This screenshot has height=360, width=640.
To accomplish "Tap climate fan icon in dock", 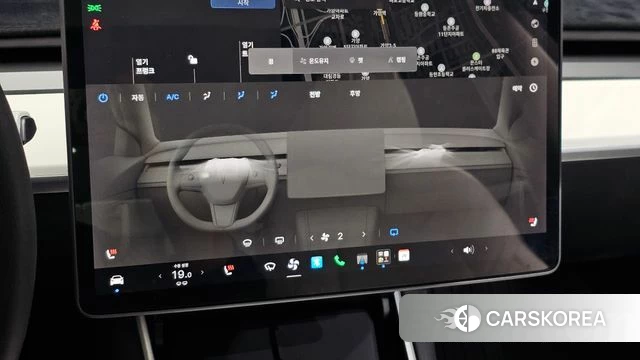I will [293, 264].
